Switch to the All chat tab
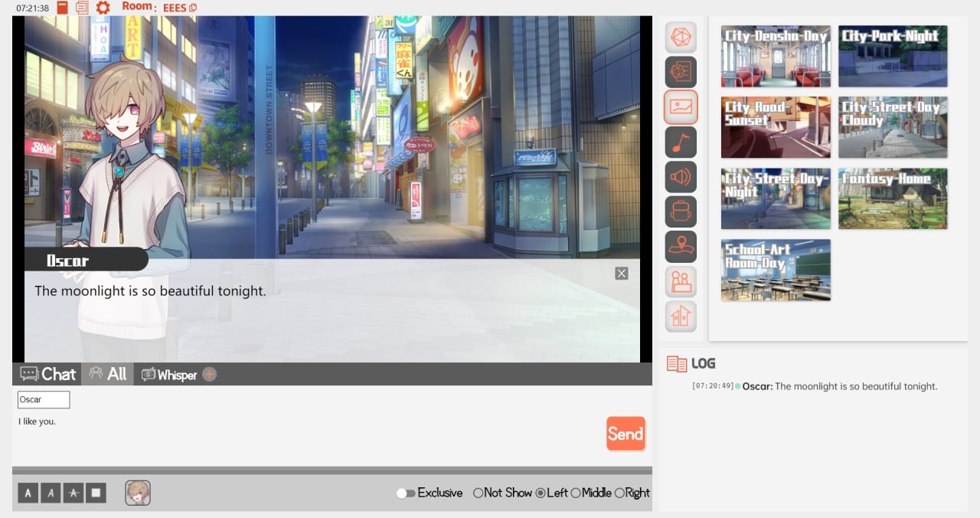980x518 pixels. click(108, 374)
